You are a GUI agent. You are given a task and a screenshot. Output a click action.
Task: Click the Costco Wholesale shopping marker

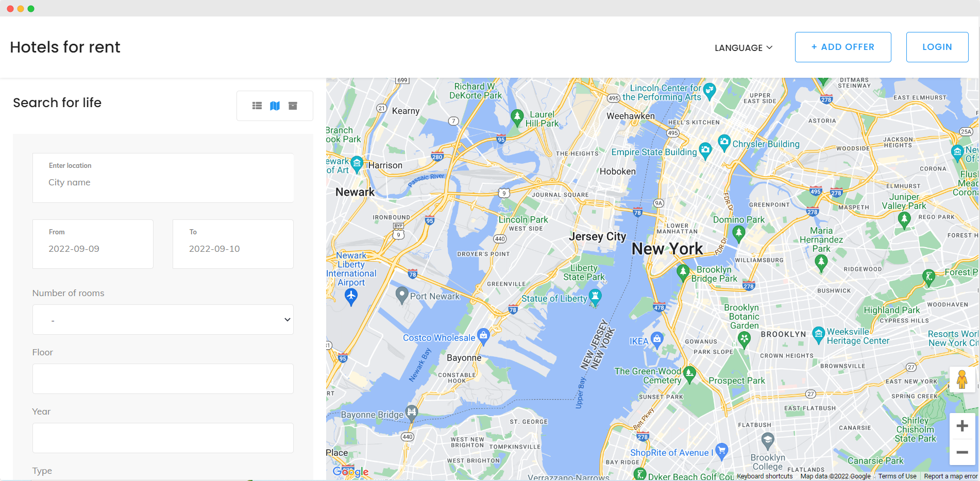(483, 336)
